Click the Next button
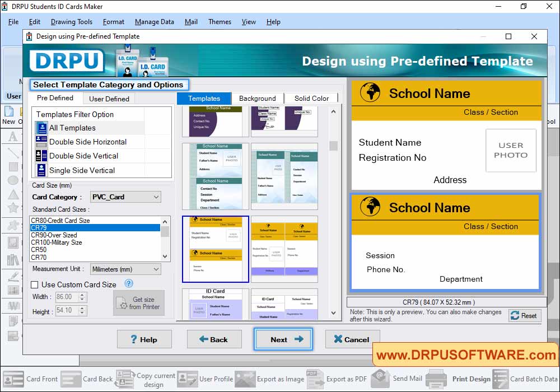 283,339
